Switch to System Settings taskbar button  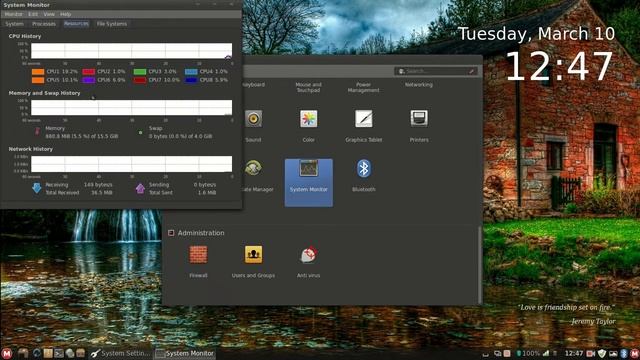click(x=120, y=353)
